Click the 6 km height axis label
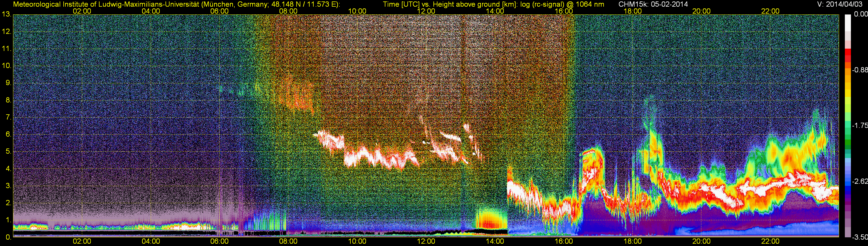The width and height of the screenshot is (868, 246). click(8, 135)
